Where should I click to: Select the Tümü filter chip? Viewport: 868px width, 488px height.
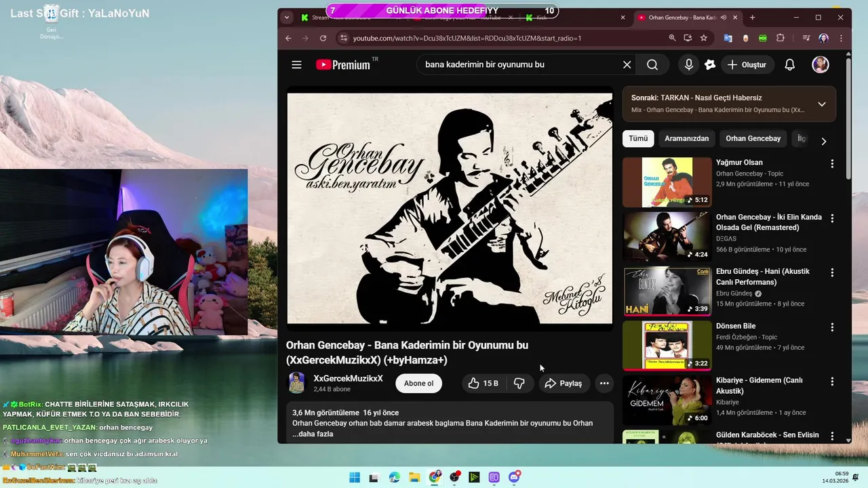pyautogui.click(x=638, y=138)
